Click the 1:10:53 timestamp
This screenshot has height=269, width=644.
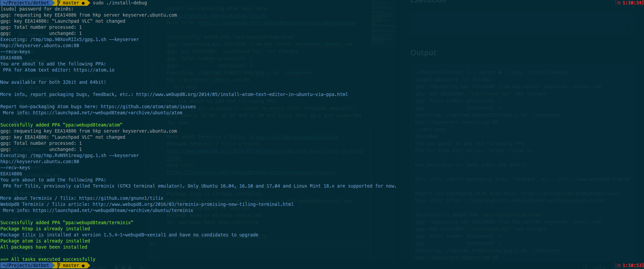pos(632,265)
